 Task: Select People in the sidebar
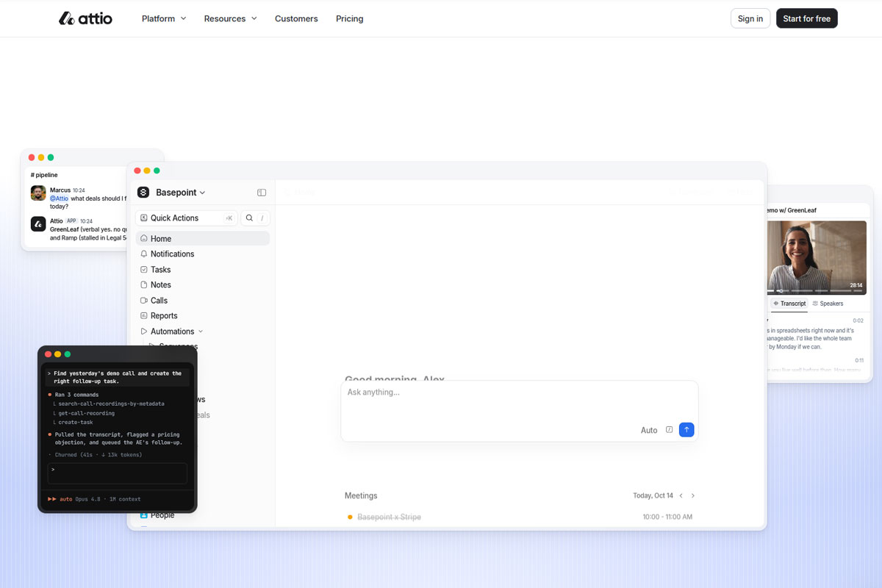pyautogui.click(x=162, y=516)
